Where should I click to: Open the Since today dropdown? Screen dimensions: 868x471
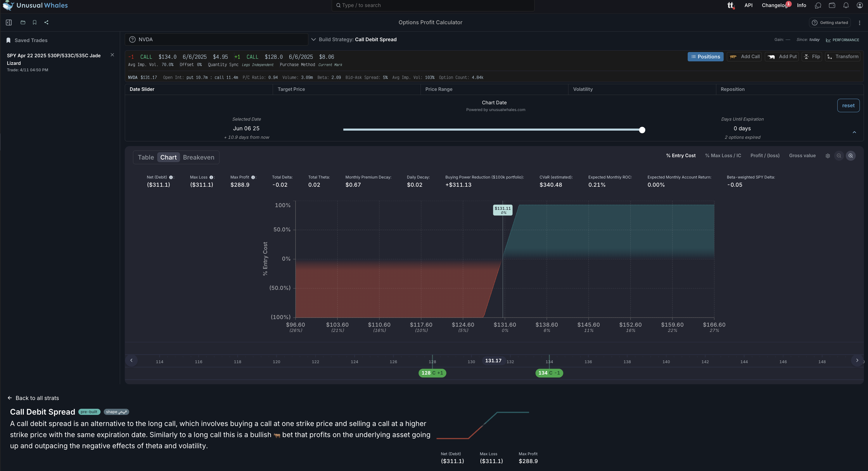tap(808, 40)
